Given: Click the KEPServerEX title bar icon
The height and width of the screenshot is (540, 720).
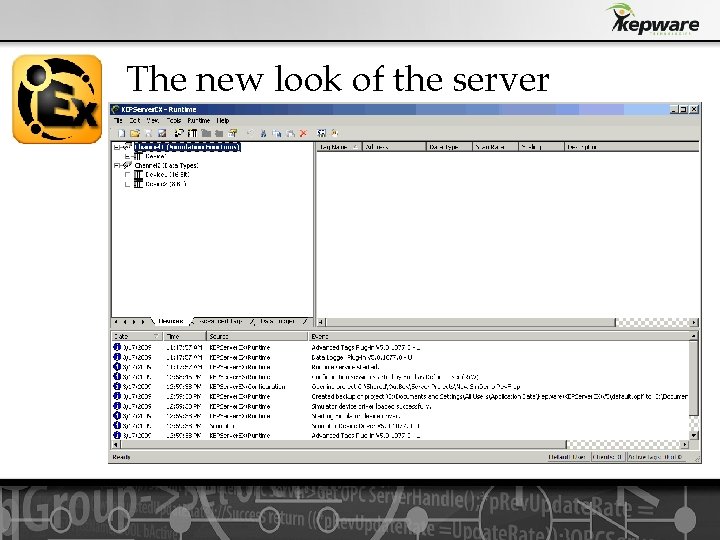Looking at the screenshot, I should [116, 109].
